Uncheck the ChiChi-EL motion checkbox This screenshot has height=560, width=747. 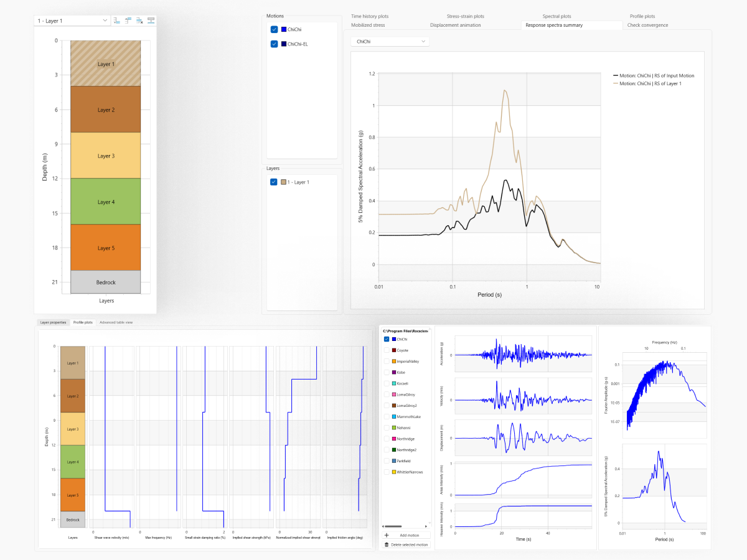coord(274,44)
